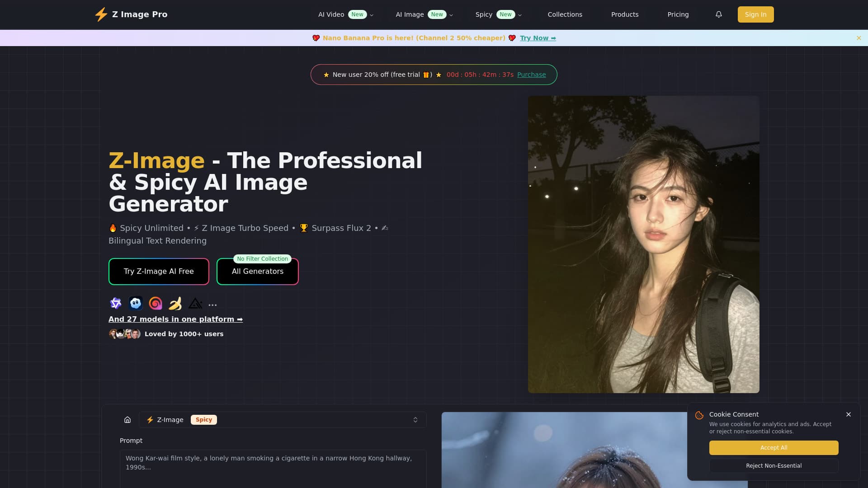Click the Z Image Pro lightning logo
Image resolution: width=868 pixels, height=488 pixels.
[x=101, y=14]
